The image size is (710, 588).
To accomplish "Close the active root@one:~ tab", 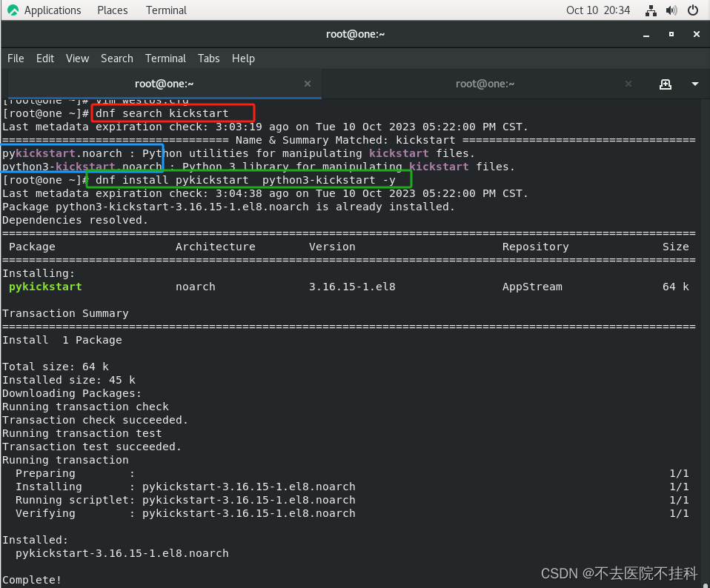I will coord(307,84).
